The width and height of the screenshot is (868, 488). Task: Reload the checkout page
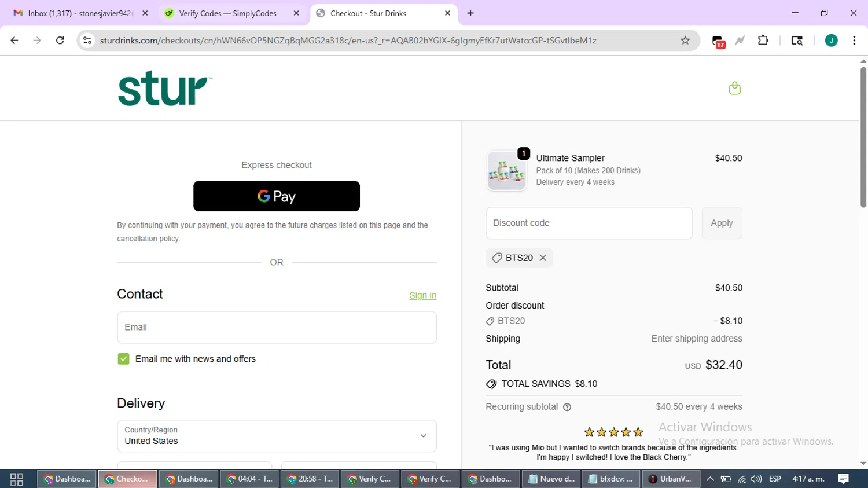[60, 41]
